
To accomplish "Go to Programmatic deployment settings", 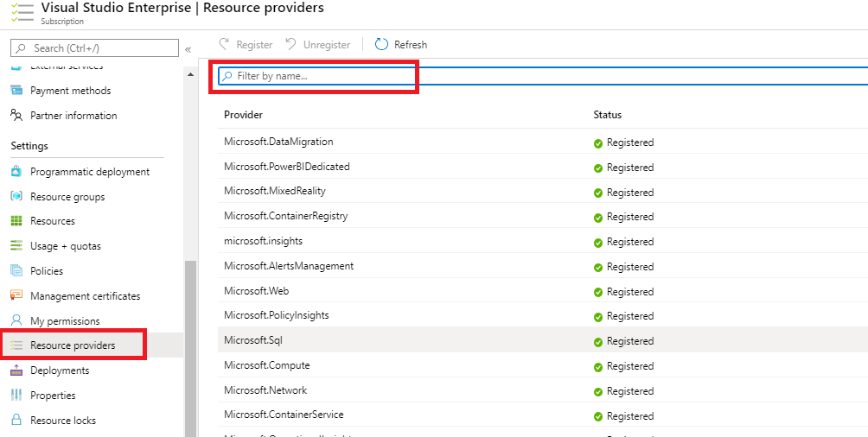I will tap(90, 172).
